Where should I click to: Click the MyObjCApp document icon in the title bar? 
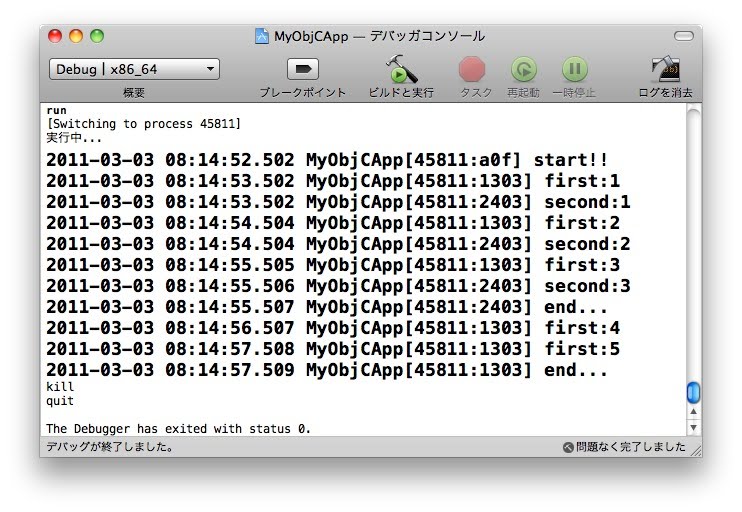point(262,36)
